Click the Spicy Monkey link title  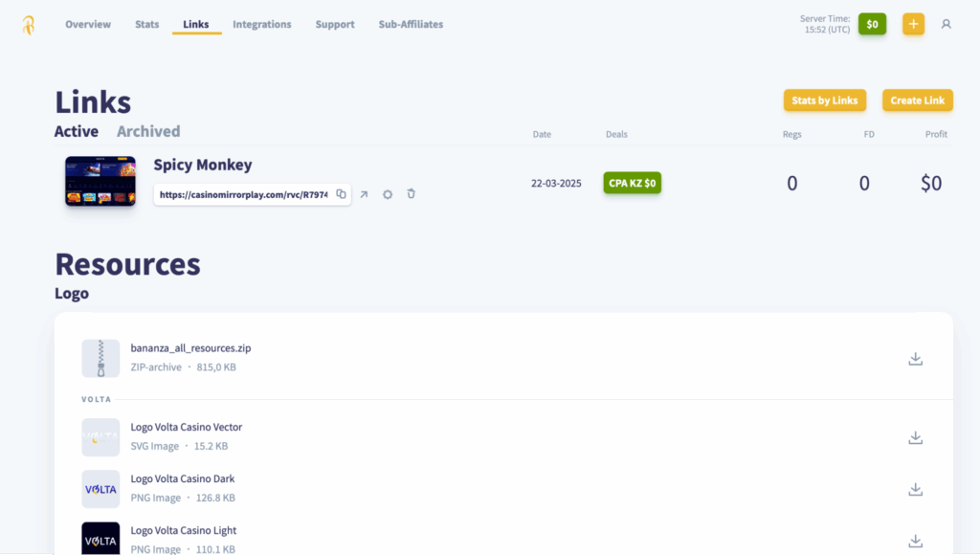[x=203, y=165]
